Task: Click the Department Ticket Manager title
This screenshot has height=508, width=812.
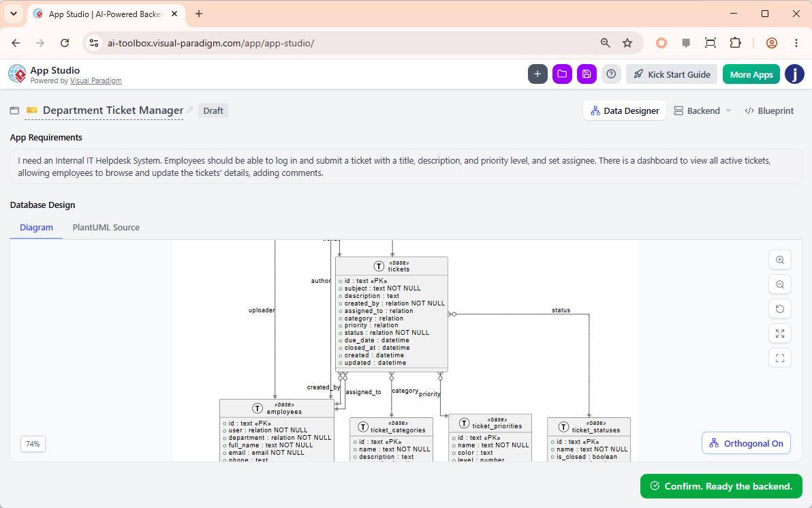Action: click(x=113, y=110)
